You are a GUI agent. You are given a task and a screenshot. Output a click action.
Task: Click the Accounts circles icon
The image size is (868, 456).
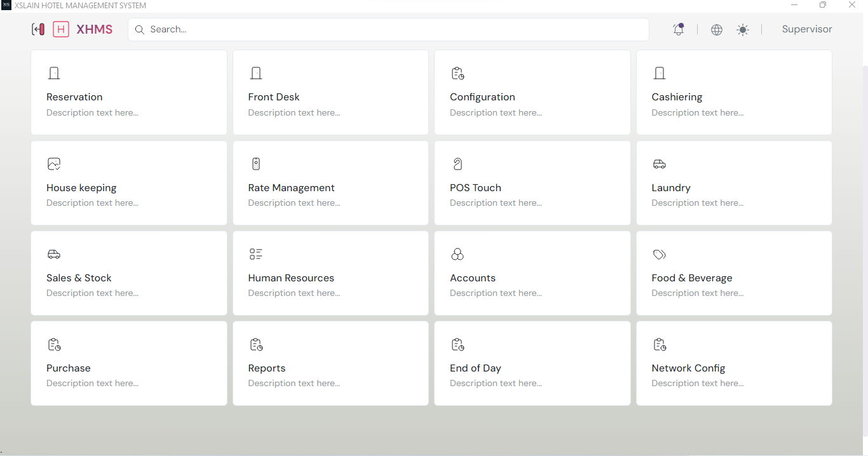[x=458, y=253]
